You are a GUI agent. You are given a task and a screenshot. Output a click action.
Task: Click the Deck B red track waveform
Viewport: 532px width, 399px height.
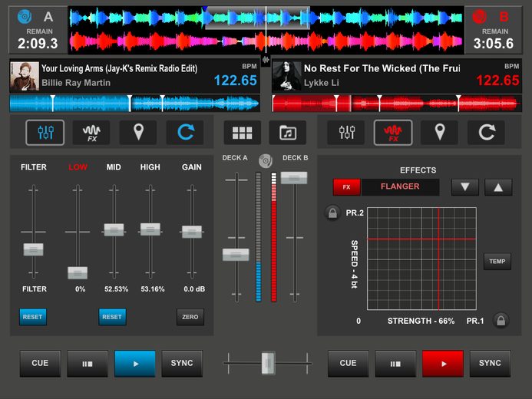[x=397, y=104]
